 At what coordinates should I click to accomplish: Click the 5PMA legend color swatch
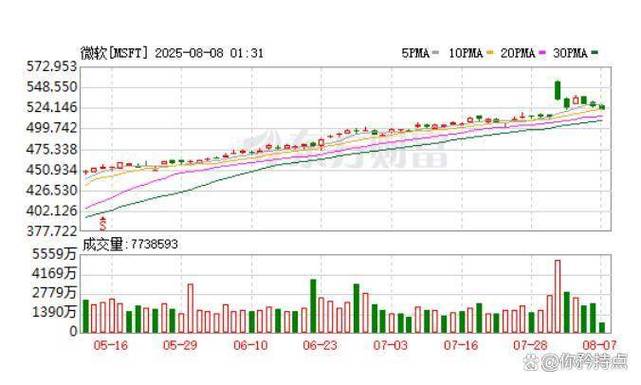(435, 53)
